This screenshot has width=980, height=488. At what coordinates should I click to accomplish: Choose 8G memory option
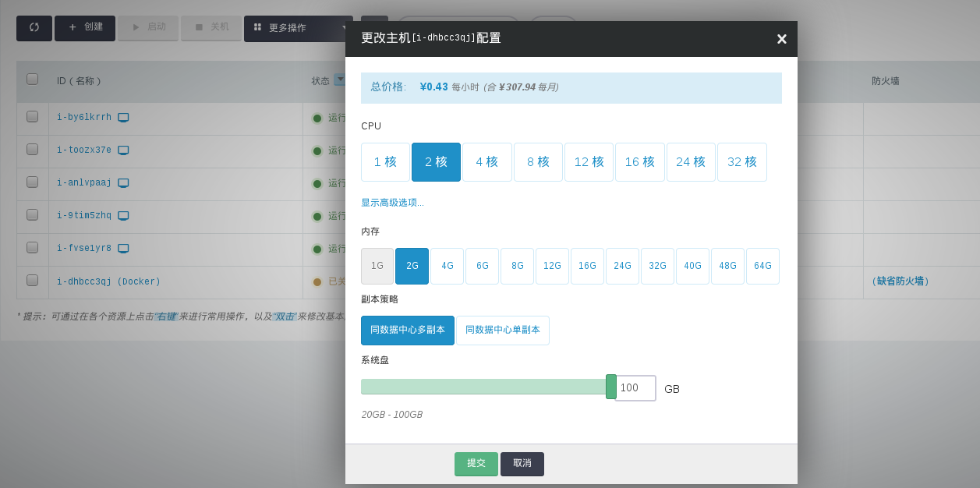(x=517, y=266)
